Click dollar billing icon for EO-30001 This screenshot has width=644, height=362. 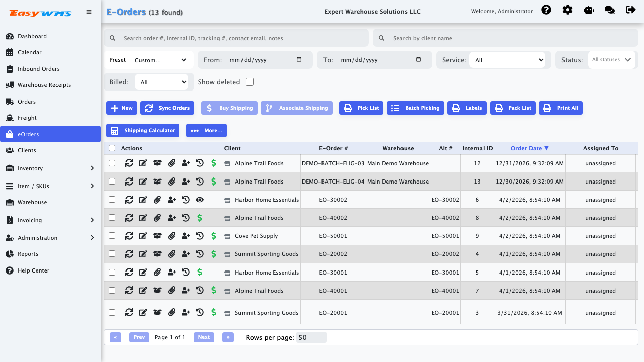[200, 272]
